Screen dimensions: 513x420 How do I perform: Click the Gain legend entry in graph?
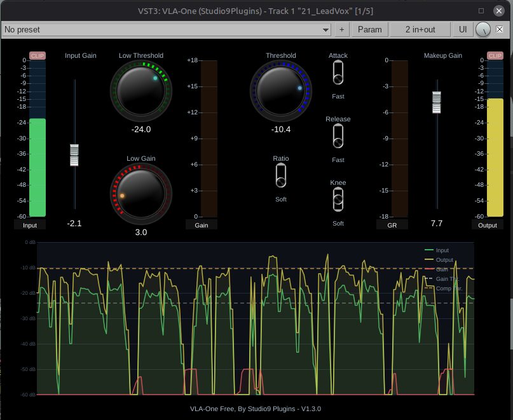(x=436, y=269)
